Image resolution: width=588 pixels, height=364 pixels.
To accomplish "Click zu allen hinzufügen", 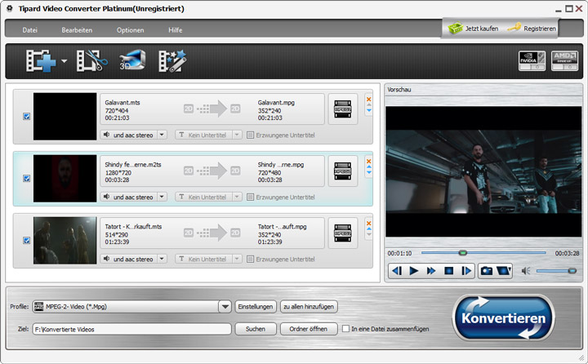I will [309, 307].
